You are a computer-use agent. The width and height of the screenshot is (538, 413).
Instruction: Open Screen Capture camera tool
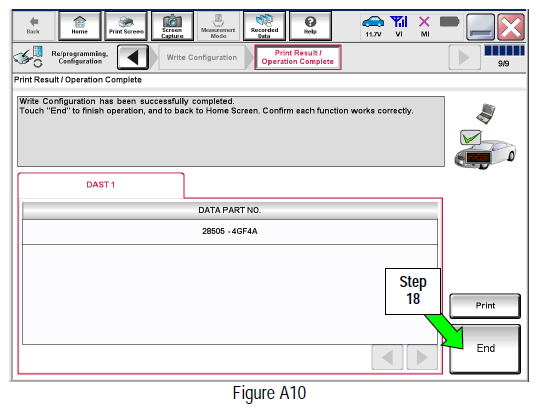172,26
